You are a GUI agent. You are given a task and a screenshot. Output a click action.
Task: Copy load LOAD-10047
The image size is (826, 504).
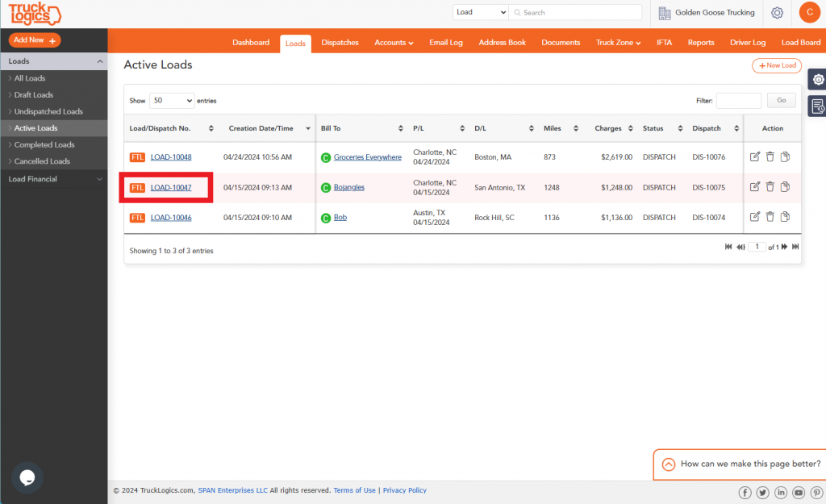(x=785, y=187)
